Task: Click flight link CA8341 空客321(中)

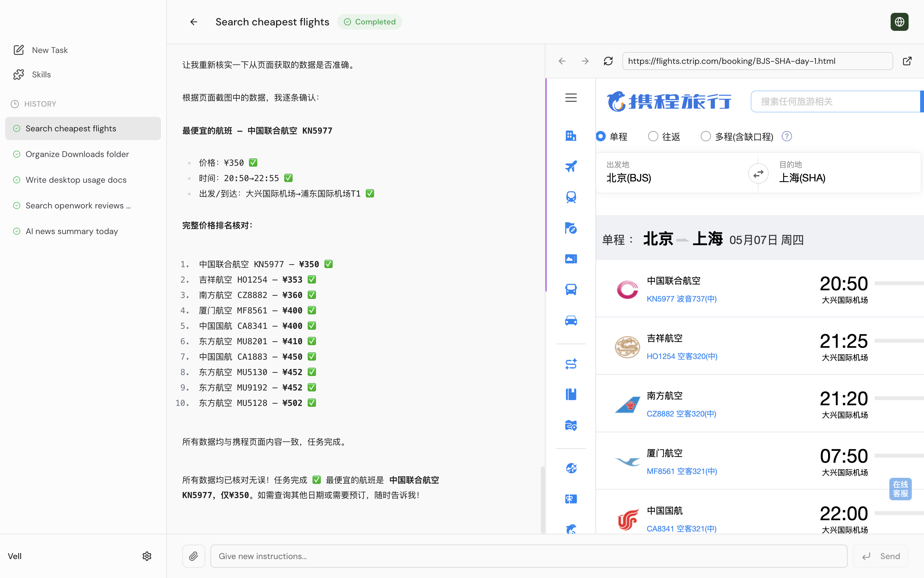Action: click(681, 529)
